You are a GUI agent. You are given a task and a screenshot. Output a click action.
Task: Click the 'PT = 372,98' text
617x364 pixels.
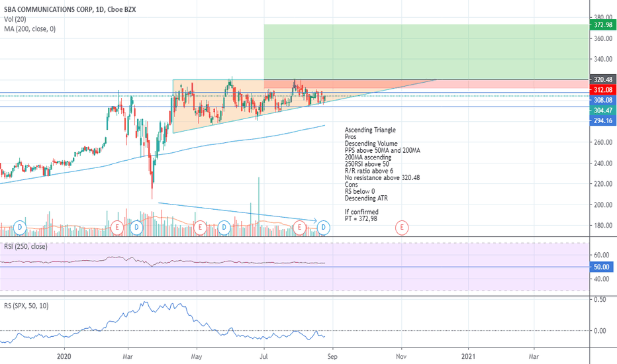tap(361, 219)
